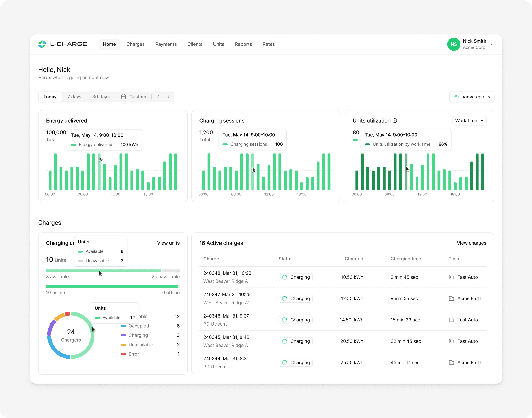Viewport: 532px width, 418px height.
Task: Open the Payments nav tab
Action: pos(166,44)
